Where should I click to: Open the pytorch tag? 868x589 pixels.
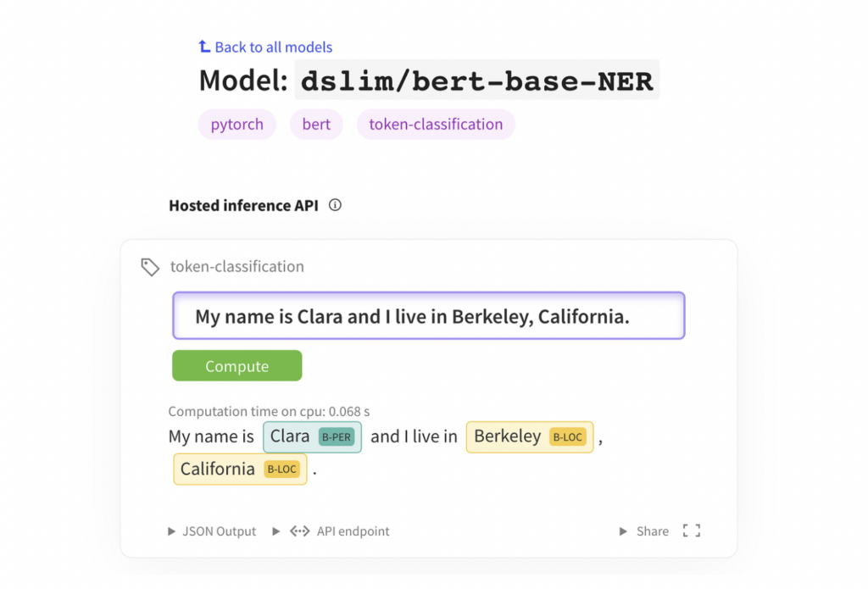pyautogui.click(x=236, y=125)
